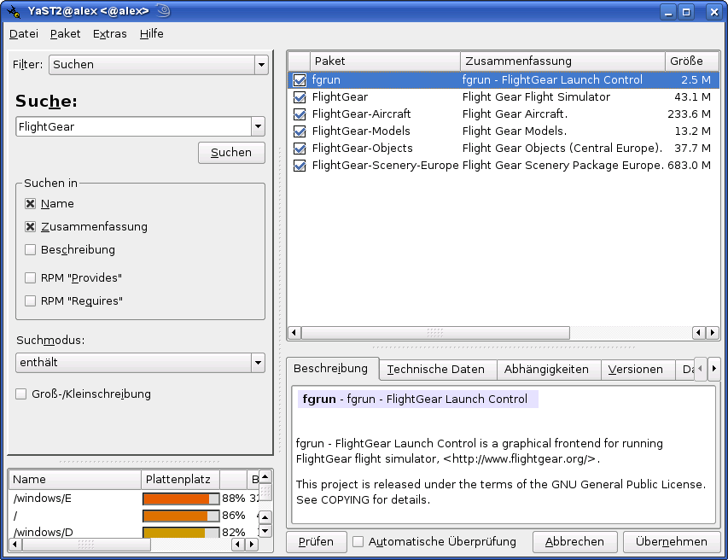Click the Name column header in disk table
This screenshot has height=560, width=728.
(x=75, y=480)
